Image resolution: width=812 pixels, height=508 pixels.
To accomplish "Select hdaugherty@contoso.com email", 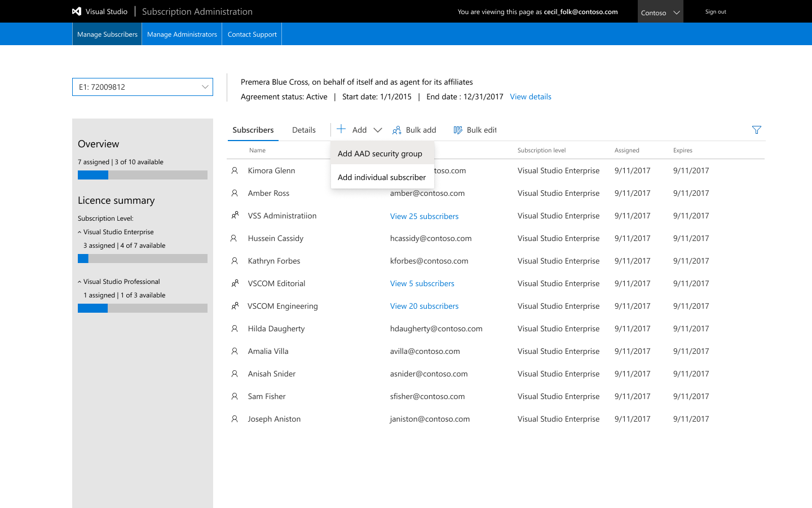I will click(436, 329).
